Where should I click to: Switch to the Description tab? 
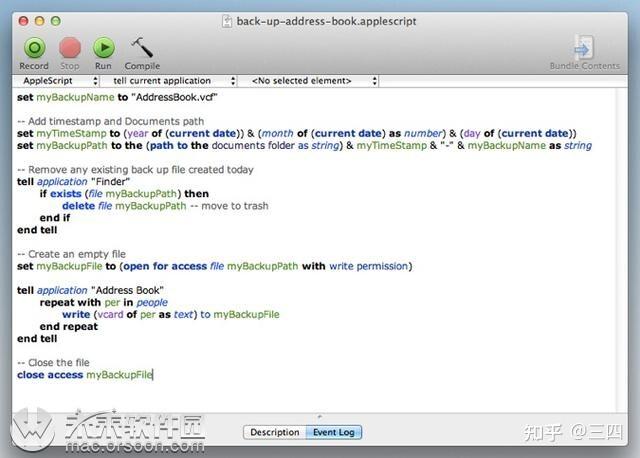275,432
